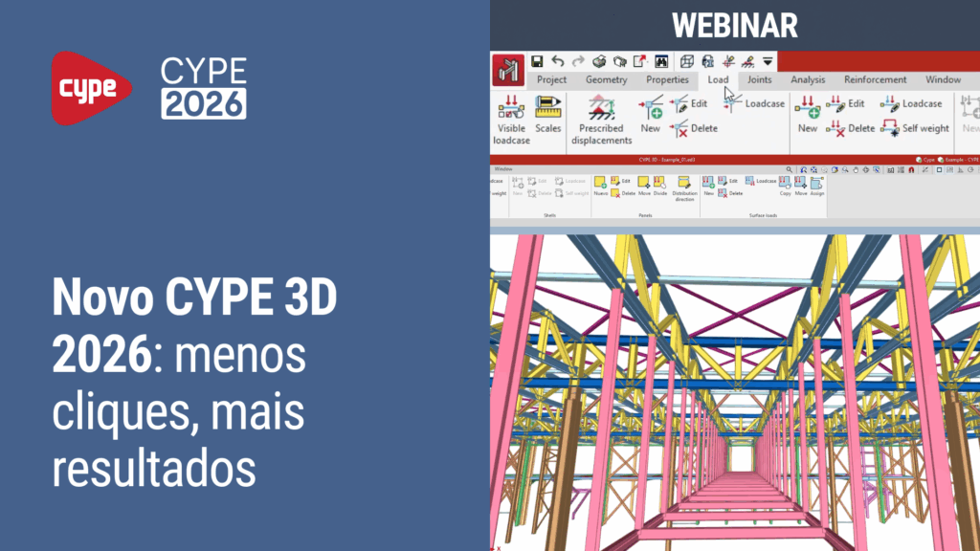Click Nuevo panel icon in Panels group

point(600,186)
